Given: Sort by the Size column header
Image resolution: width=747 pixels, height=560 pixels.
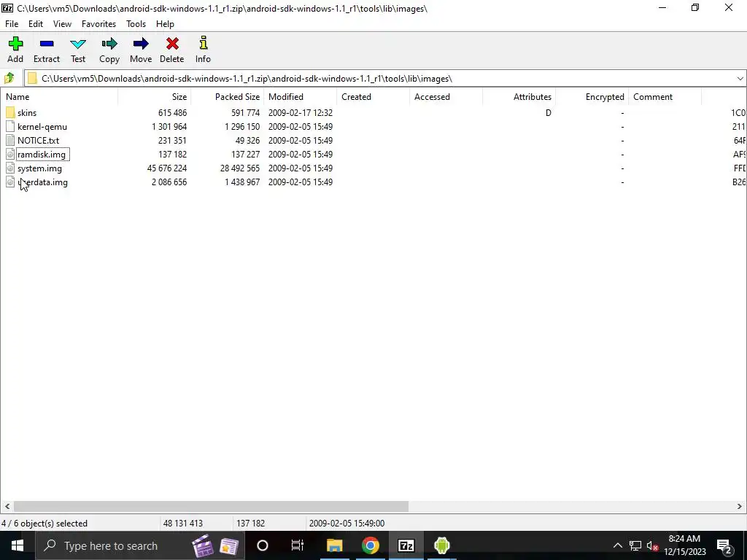Looking at the screenshot, I should [155, 97].
